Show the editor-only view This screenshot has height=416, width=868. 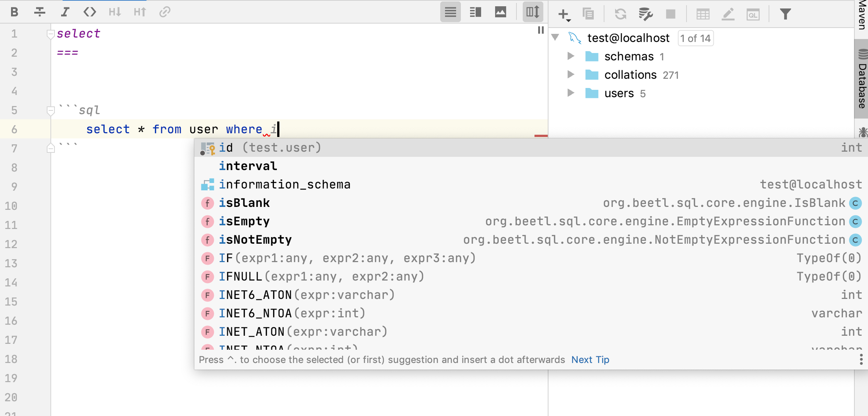pos(450,12)
